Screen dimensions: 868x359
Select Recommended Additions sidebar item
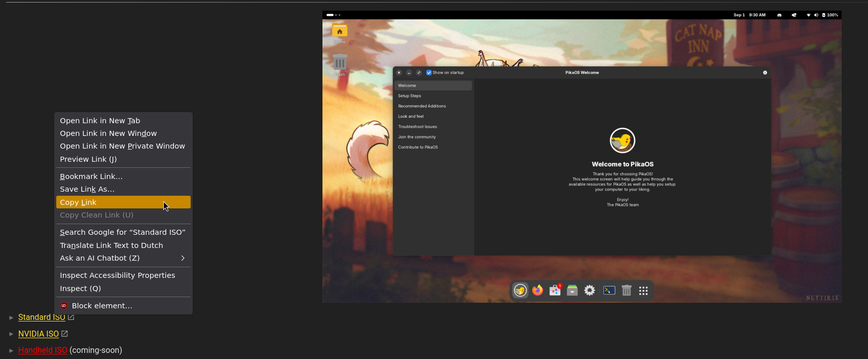click(x=433, y=106)
